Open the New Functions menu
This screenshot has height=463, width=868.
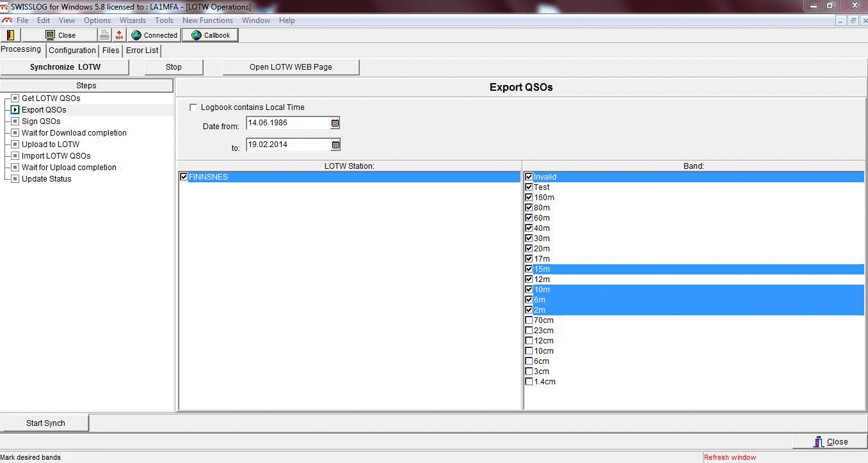coord(207,20)
